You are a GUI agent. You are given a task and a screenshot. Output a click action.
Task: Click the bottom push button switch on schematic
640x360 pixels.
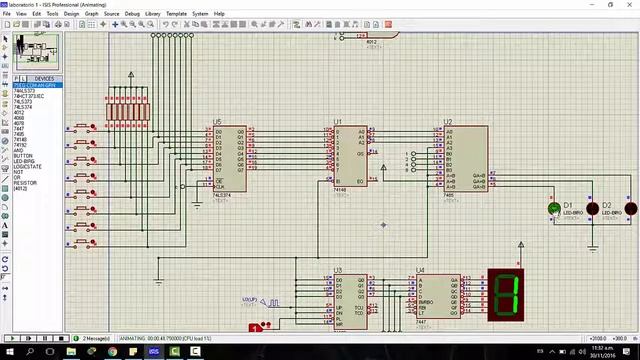[x=82, y=243]
